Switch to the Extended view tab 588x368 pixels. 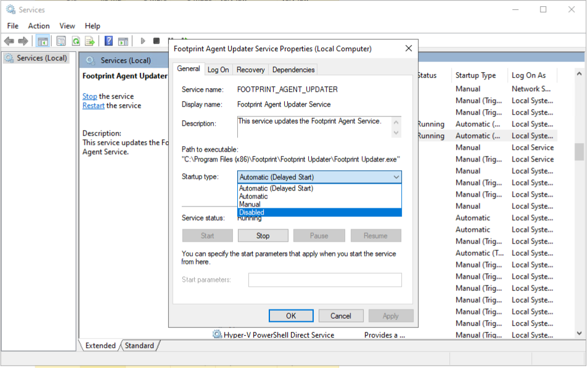(x=100, y=345)
